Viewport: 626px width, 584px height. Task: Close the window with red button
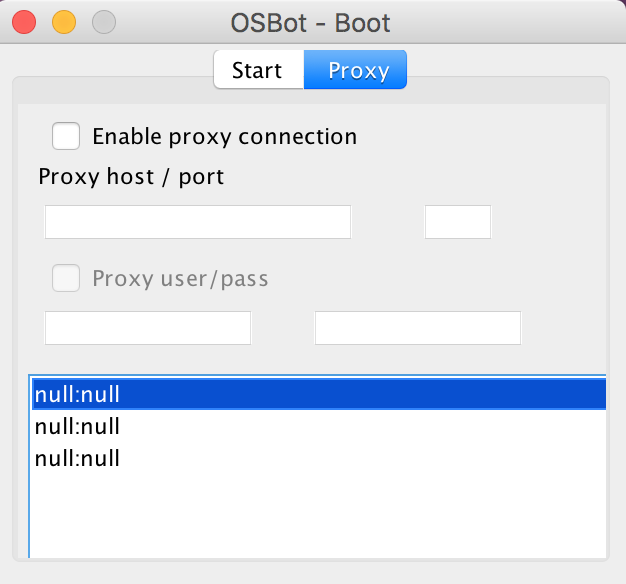point(24,21)
